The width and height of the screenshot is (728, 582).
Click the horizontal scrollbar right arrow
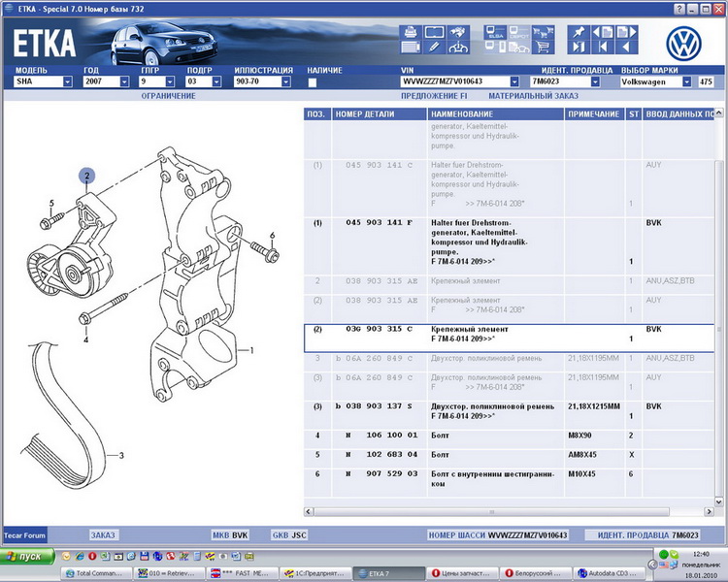(709, 511)
